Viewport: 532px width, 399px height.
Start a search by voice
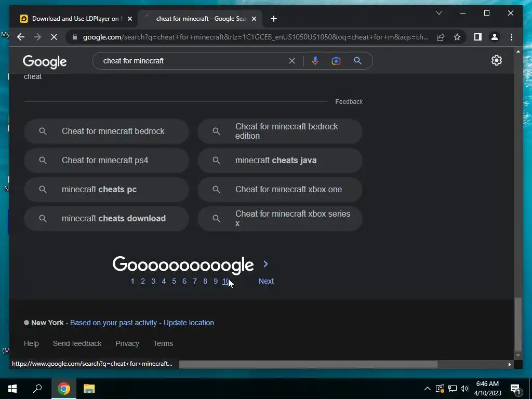[x=315, y=61]
